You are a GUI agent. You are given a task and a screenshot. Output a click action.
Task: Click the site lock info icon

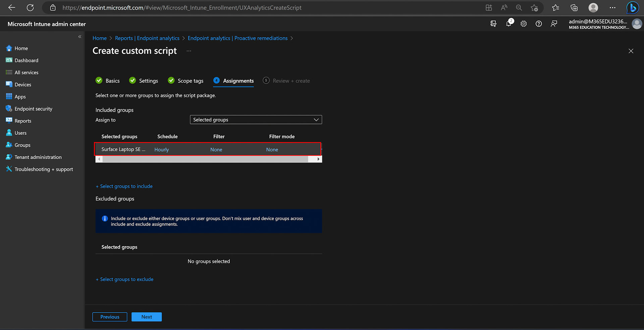53,7
